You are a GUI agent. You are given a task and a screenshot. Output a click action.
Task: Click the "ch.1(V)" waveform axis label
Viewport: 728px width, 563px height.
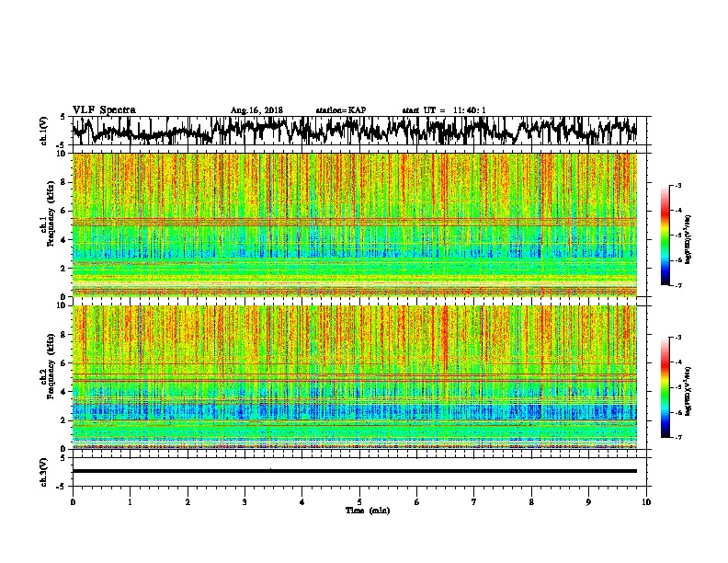[x=44, y=131]
